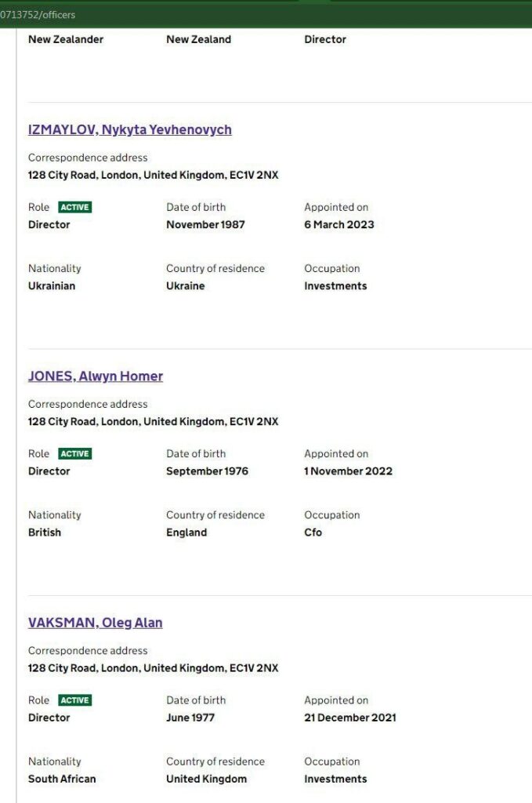Image resolution: width=532 pixels, height=803 pixels.
Task: Open JONES, Alwyn Homer officer link
Action: [x=96, y=376]
